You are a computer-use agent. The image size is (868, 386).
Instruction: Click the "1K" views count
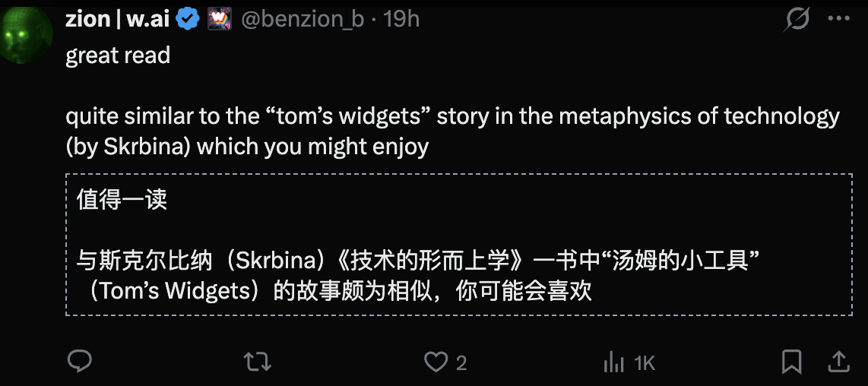pos(644,363)
